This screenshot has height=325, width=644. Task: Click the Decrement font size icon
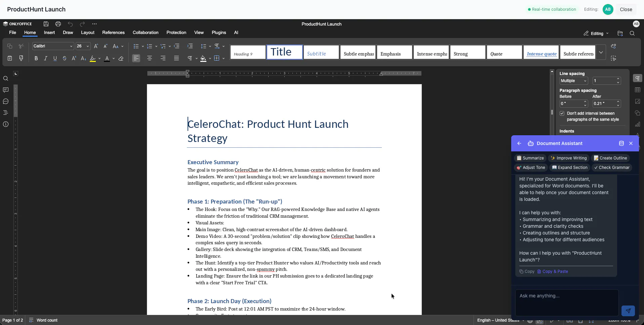point(106,46)
